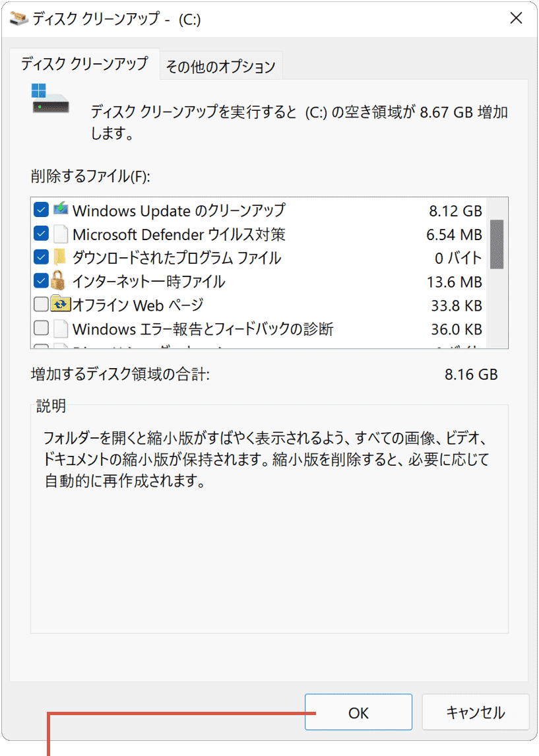Click the padlock icon for インターネット一時ファイル

tap(58, 280)
